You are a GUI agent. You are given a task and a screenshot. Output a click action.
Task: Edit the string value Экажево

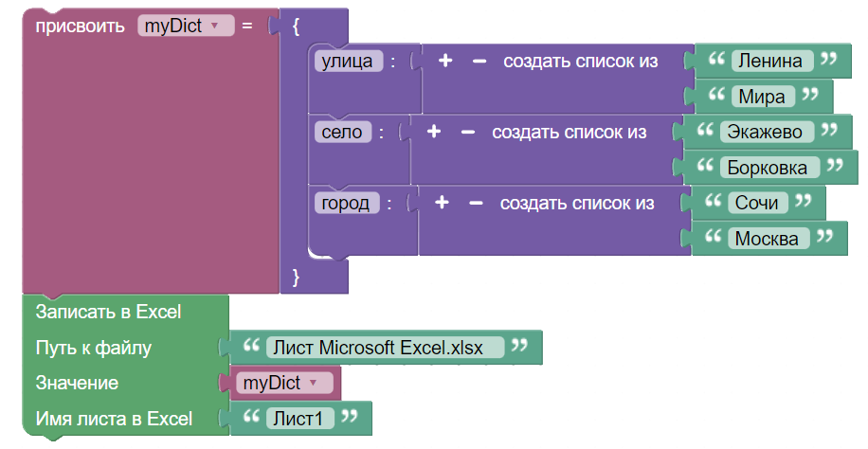tap(767, 132)
